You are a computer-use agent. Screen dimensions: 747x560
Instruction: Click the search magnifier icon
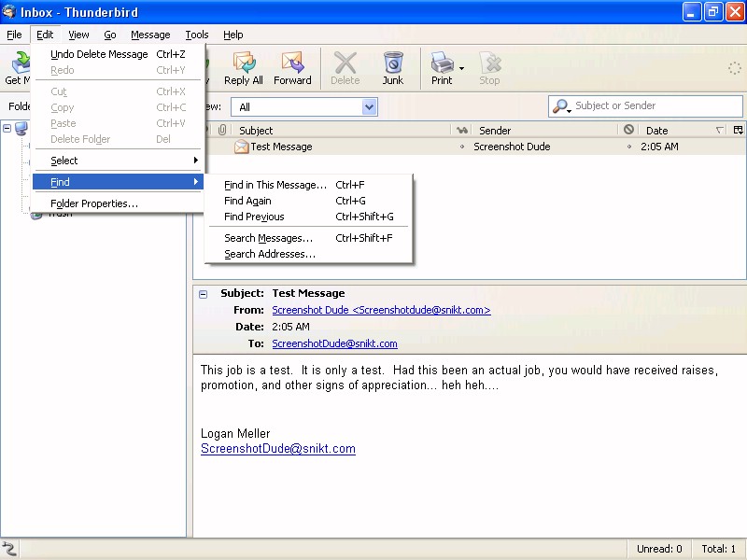561,106
